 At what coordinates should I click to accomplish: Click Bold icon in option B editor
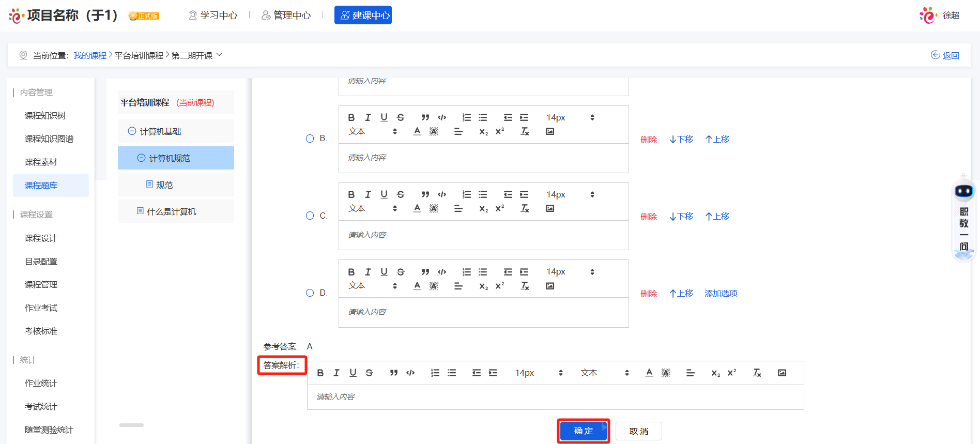351,118
